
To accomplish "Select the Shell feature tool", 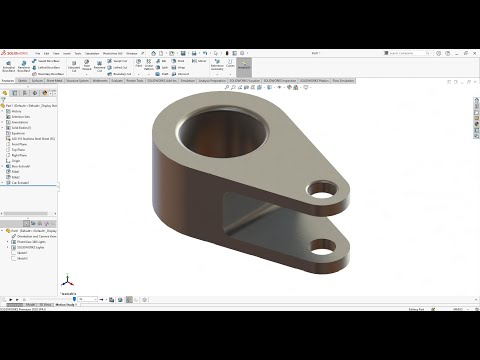I will [178, 61].
